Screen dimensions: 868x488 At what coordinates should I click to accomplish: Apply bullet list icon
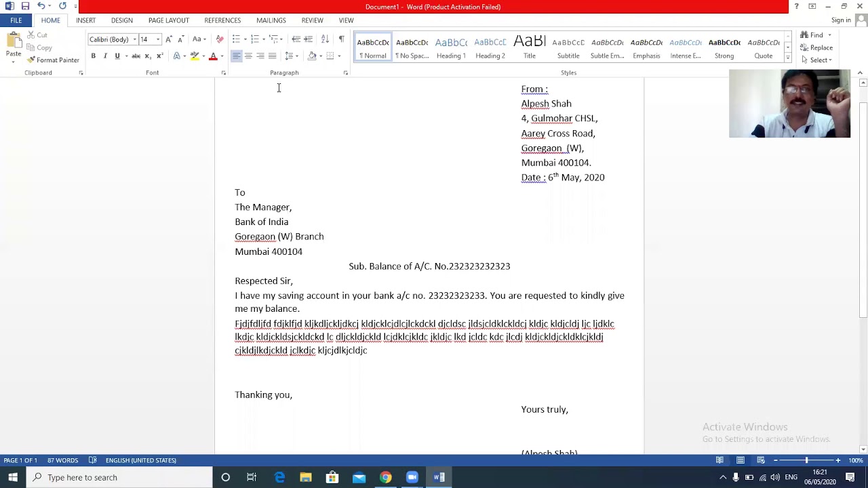pyautogui.click(x=236, y=39)
